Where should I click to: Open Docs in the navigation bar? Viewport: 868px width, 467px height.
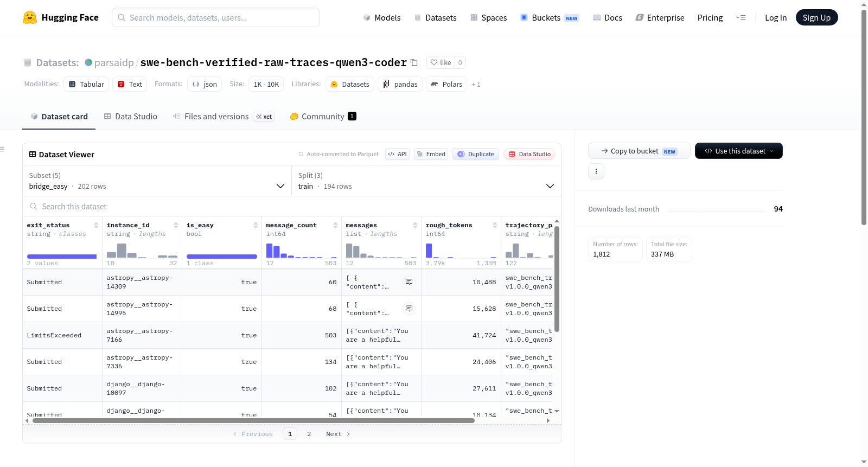(x=608, y=18)
